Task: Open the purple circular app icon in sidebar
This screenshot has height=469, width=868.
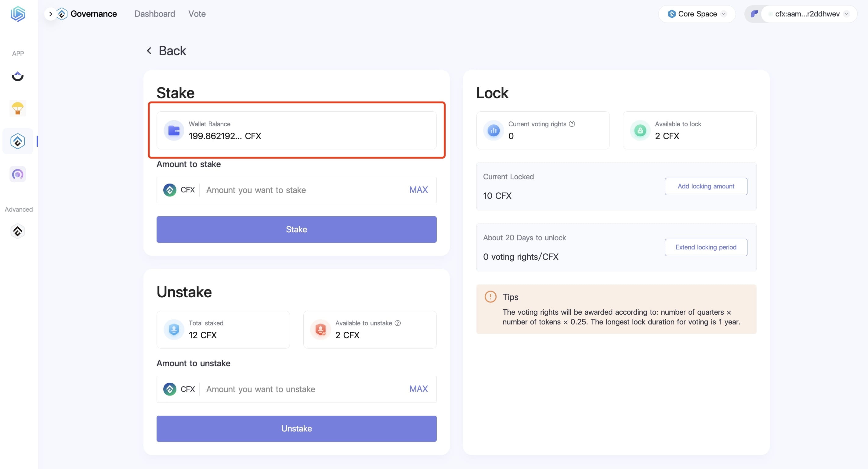Action: [18, 174]
